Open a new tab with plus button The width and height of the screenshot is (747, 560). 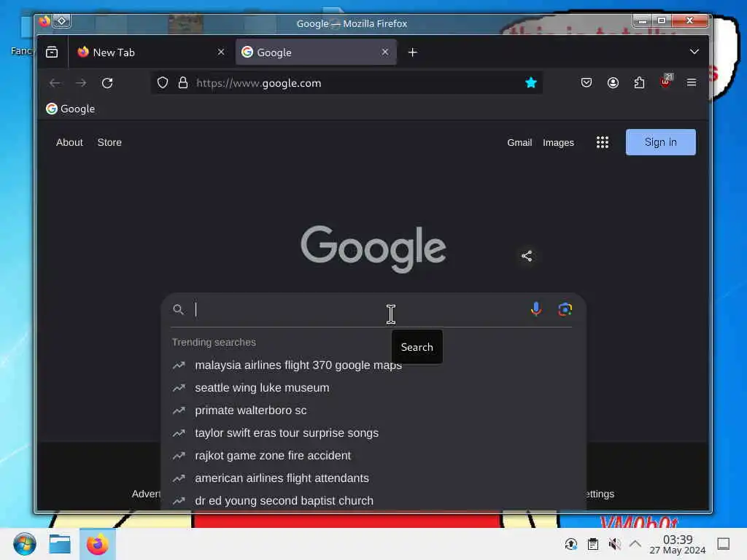point(413,52)
